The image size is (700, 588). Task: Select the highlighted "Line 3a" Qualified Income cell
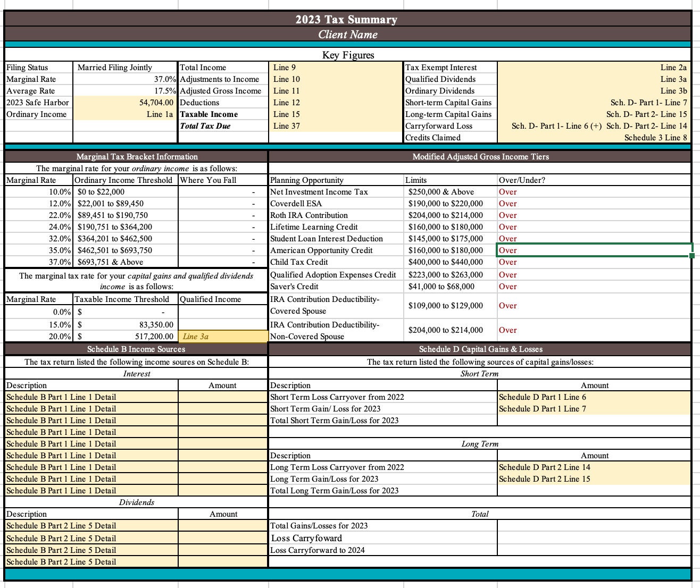pyautogui.click(x=223, y=337)
